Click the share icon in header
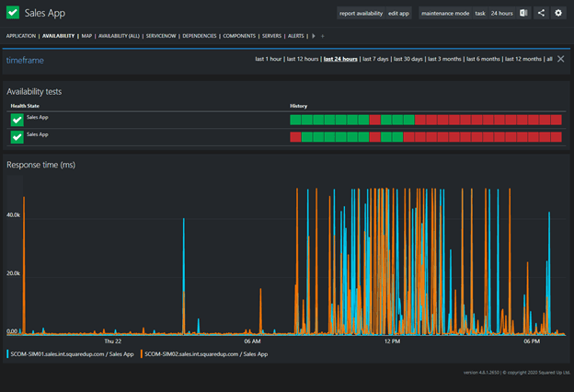The image size is (574, 392). [x=541, y=14]
